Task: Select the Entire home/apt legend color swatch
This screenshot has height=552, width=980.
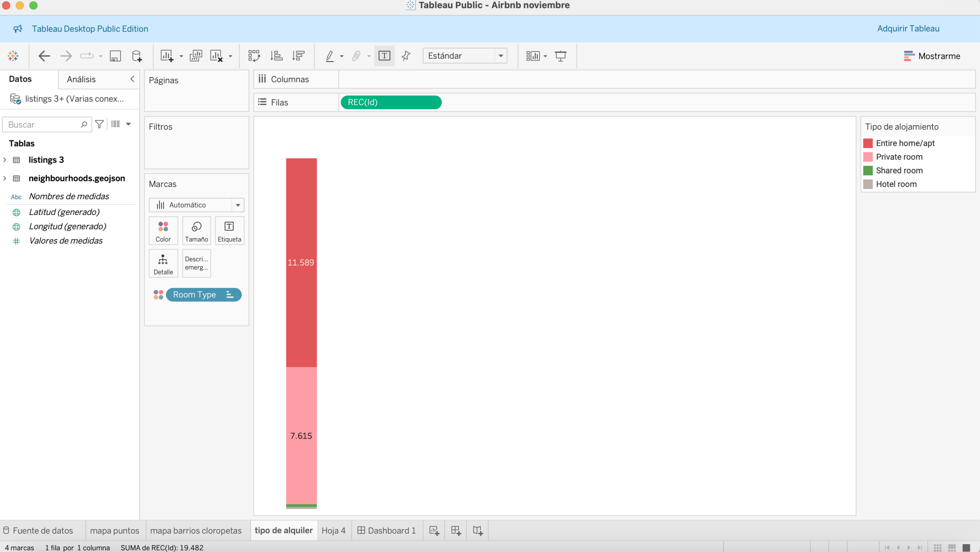Action: (867, 143)
